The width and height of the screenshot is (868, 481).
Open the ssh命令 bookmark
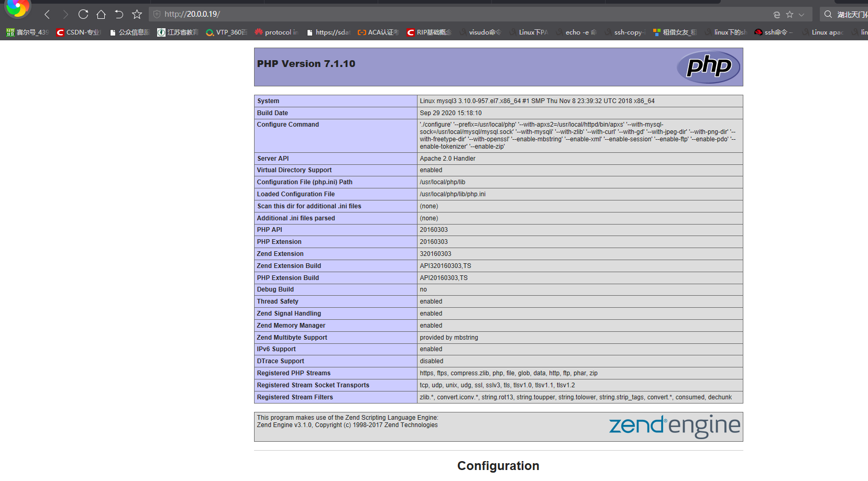pos(774,32)
